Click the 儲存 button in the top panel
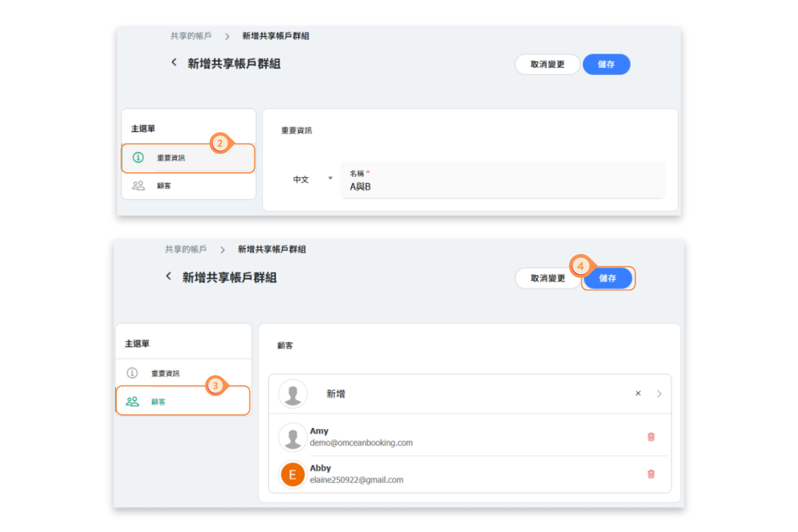The height and width of the screenshot is (532, 798). (606, 65)
